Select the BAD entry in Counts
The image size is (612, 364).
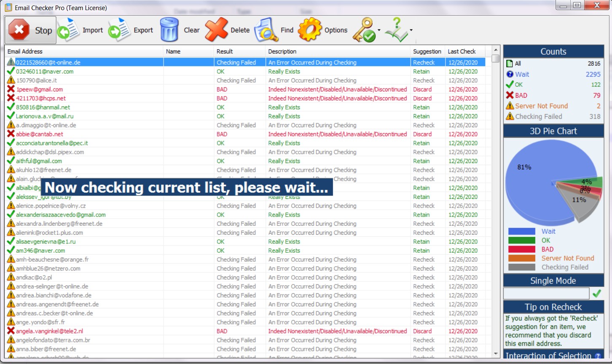(521, 95)
